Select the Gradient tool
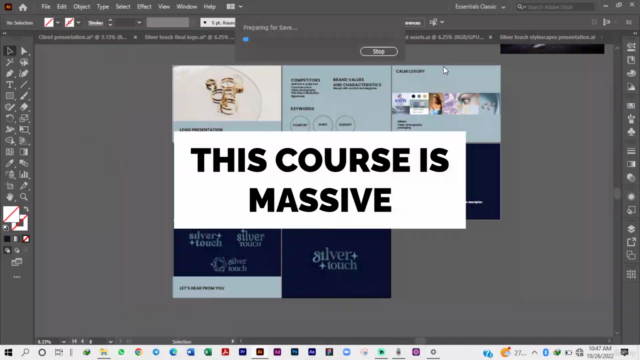Image resolution: width=640 pixels, height=360 pixels. click(x=24, y=152)
